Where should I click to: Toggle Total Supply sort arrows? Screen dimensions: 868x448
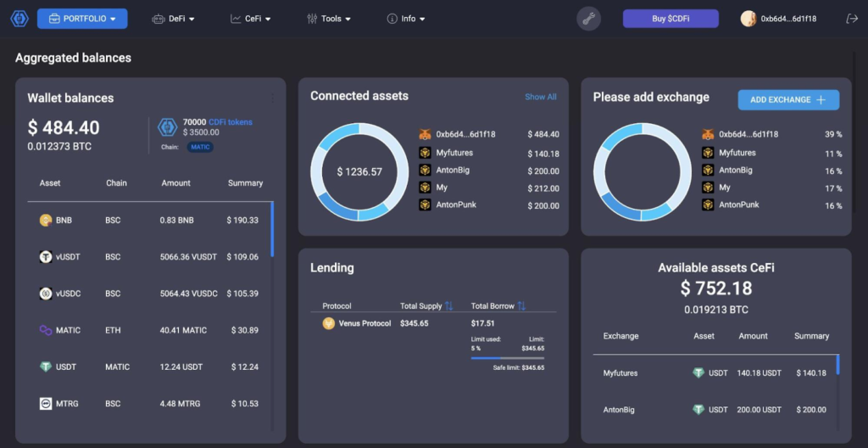point(449,305)
